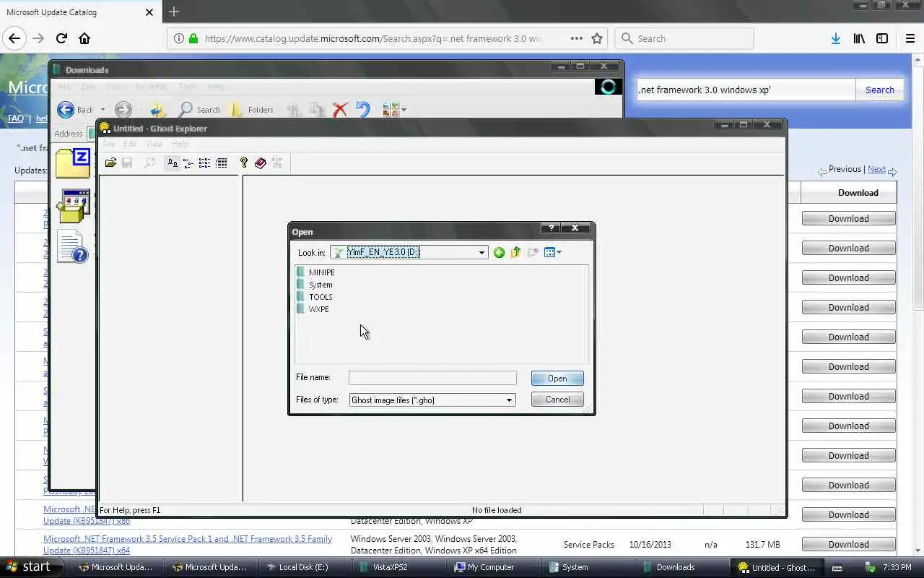
Task: Click the File name input field
Action: pos(432,378)
